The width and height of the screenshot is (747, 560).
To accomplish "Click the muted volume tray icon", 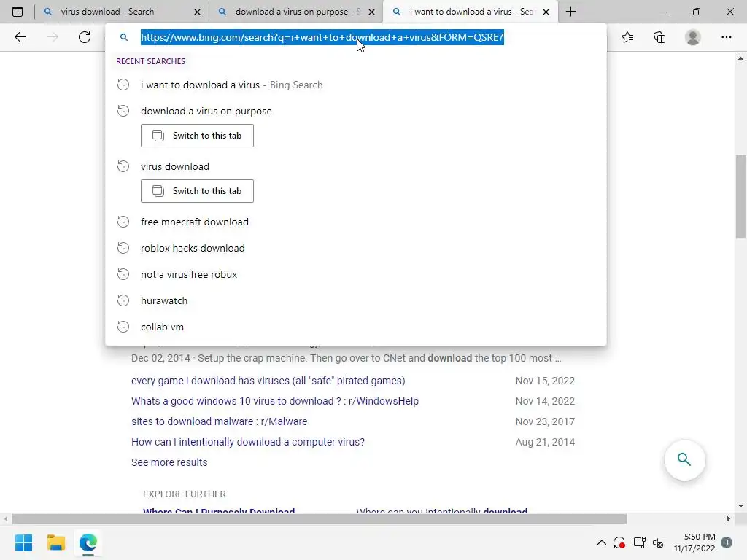I will click(x=659, y=542).
